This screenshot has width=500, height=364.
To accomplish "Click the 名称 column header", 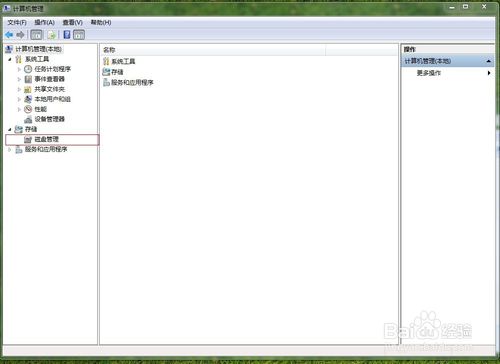I will point(213,50).
